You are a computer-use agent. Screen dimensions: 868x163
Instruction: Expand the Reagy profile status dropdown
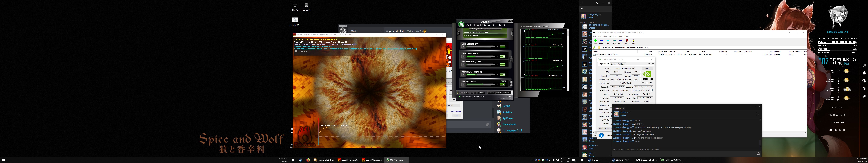(x=600, y=14)
